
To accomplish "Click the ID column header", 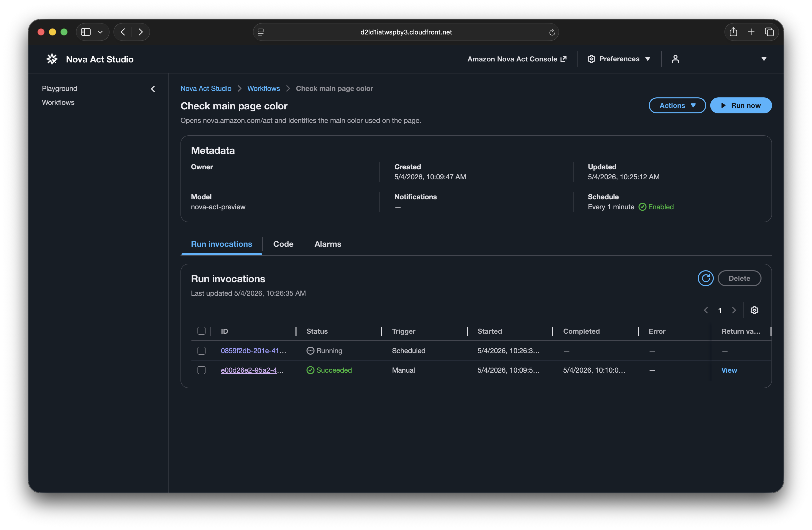I will click(x=224, y=331).
